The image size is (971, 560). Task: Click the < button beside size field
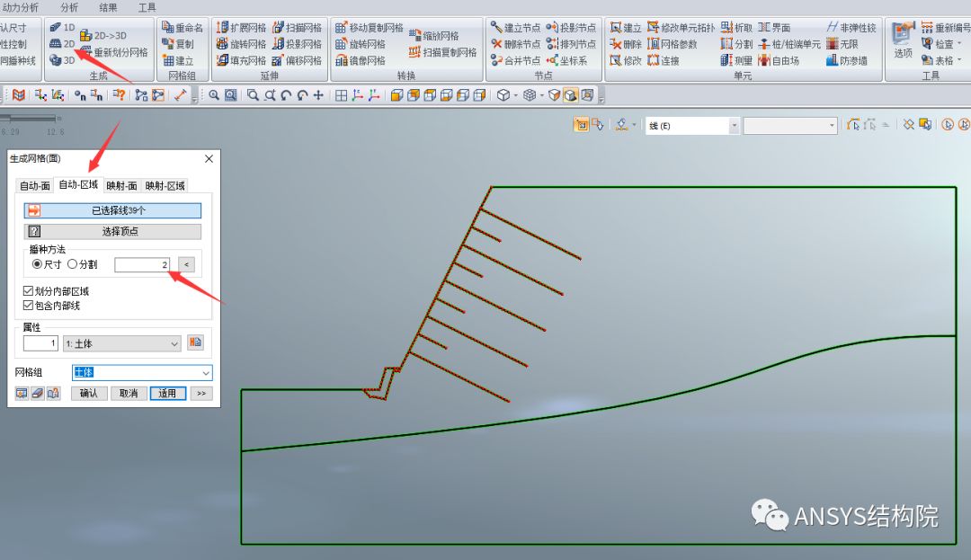pos(186,265)
